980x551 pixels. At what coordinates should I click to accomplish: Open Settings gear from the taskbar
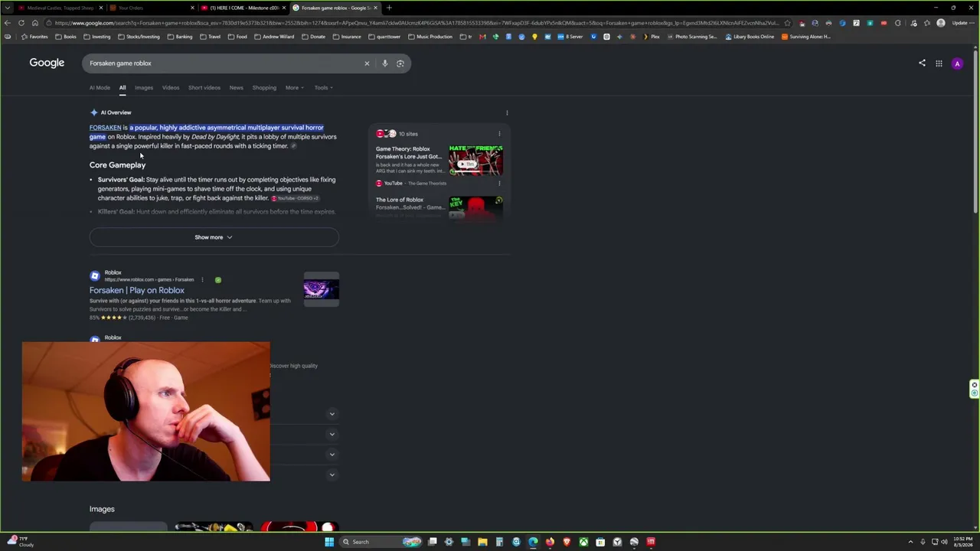pos(449,542)
